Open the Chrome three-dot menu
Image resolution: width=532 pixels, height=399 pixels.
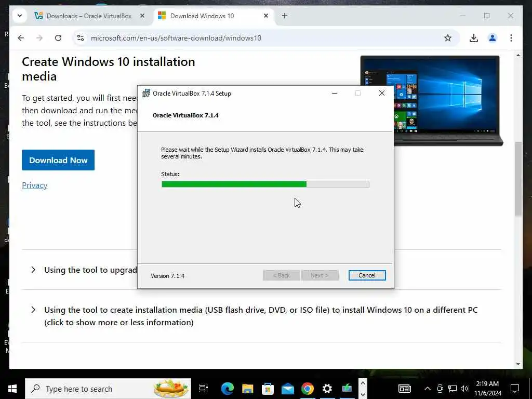point(511,38)
